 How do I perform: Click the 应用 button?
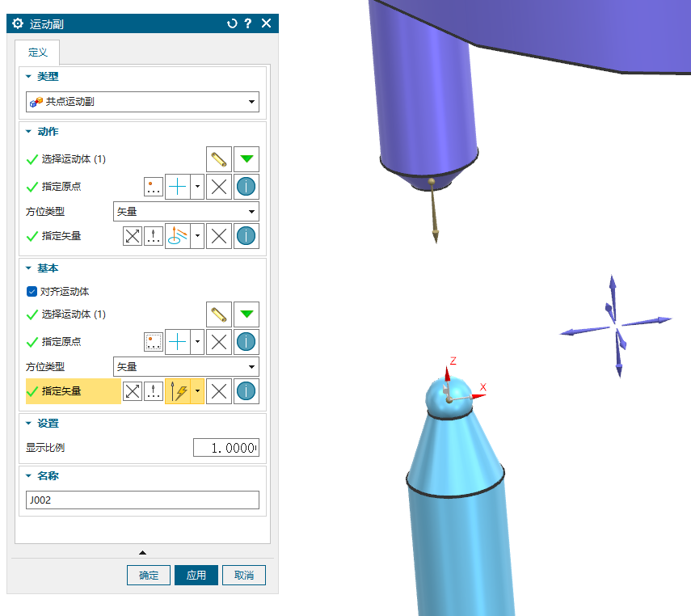[x=196, y=576]
